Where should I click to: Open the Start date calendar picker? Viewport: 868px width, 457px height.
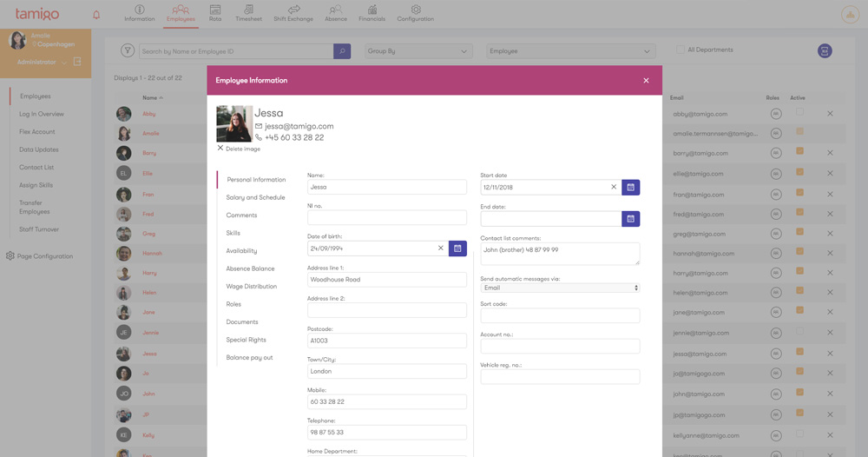click(630, 187)
